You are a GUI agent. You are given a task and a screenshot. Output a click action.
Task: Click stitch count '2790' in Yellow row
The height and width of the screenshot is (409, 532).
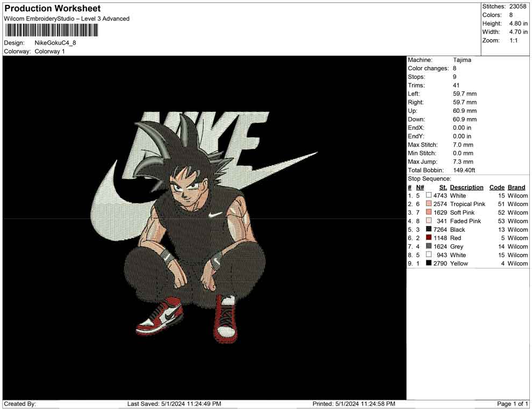(440, 264)
